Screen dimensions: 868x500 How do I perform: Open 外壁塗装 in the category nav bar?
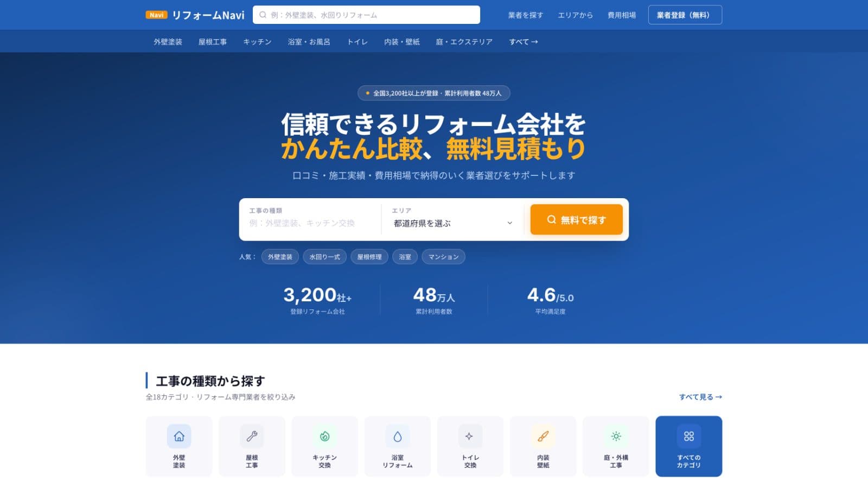tap(168, 42)
